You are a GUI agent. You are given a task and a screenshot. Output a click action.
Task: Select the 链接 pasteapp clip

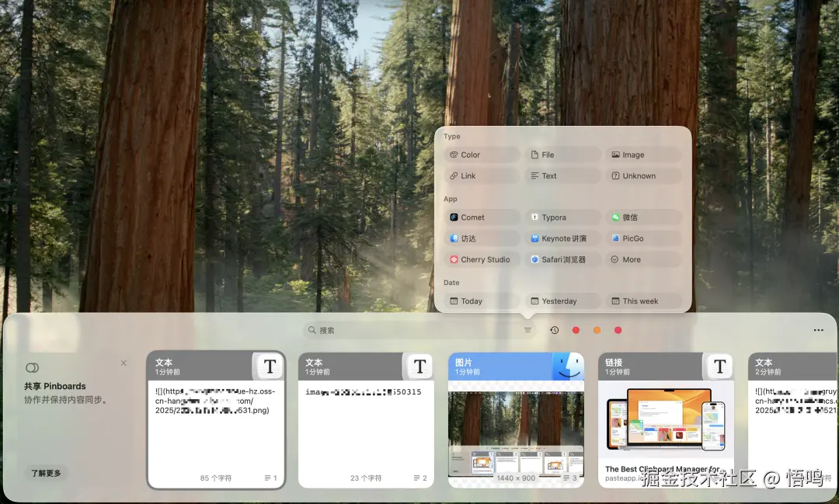(x=666, y=420)
